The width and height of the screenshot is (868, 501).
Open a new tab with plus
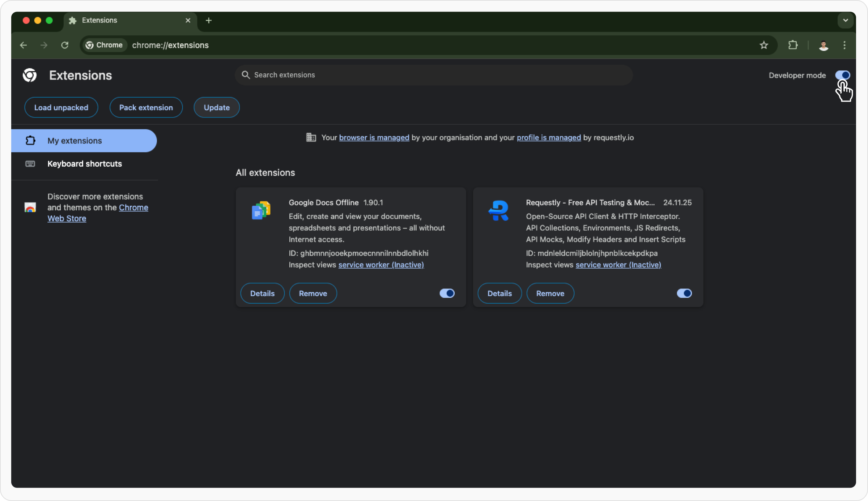click(x=209, y=21)
